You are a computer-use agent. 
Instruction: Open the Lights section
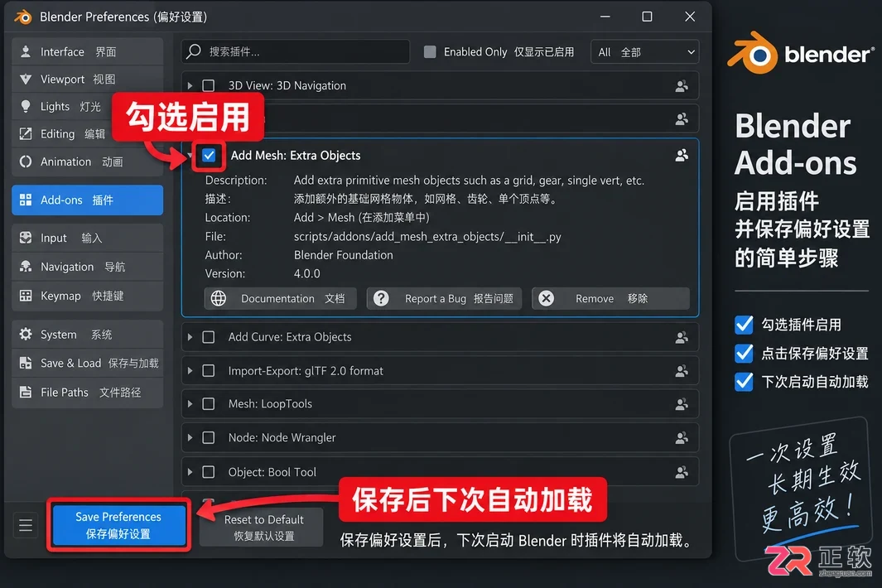point(62,106)
